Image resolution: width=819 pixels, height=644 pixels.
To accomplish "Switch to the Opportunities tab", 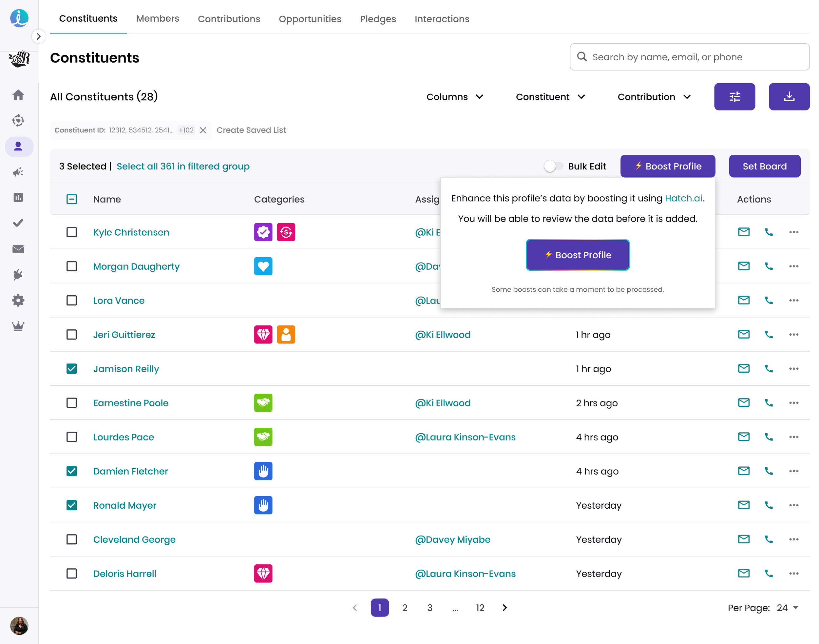I will point(310,19).
